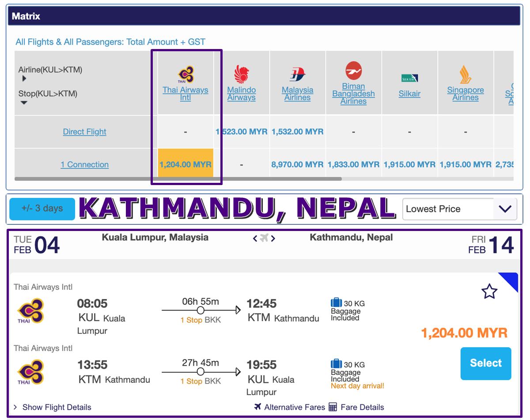The image size is (530, 420).
Task: Open Biman Bangladesh Airlines link
Action: pyautogui.click(x=354, y=94)
